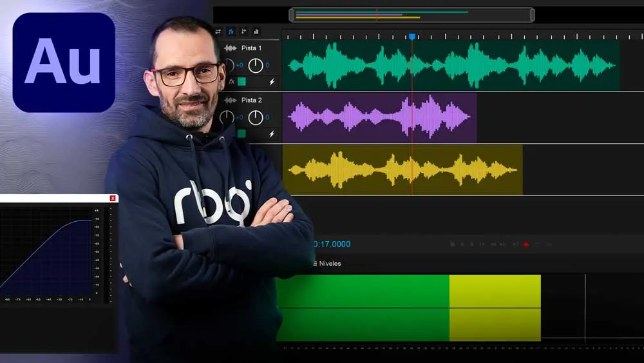Click the Fast Forward transport button

pos(503,244)
